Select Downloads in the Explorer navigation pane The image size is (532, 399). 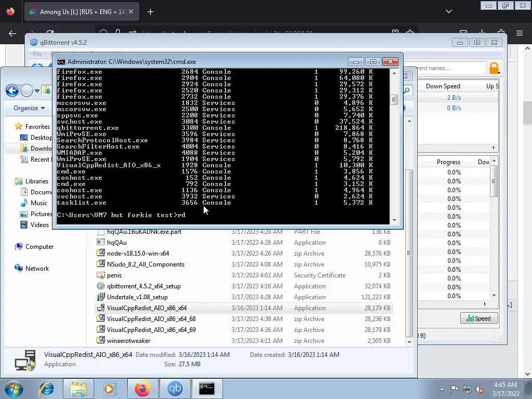(36, 148)
